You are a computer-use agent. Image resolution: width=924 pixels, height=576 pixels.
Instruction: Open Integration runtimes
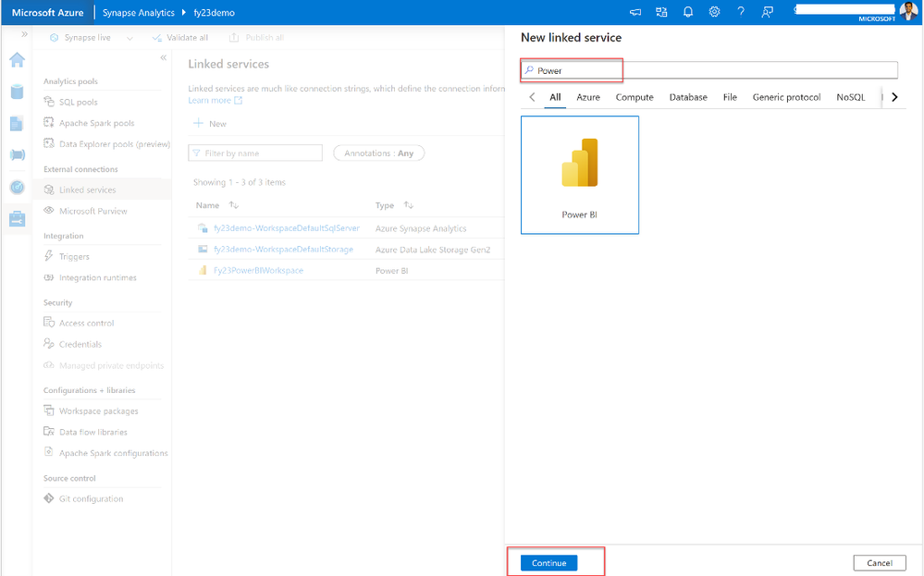point(98,277)
